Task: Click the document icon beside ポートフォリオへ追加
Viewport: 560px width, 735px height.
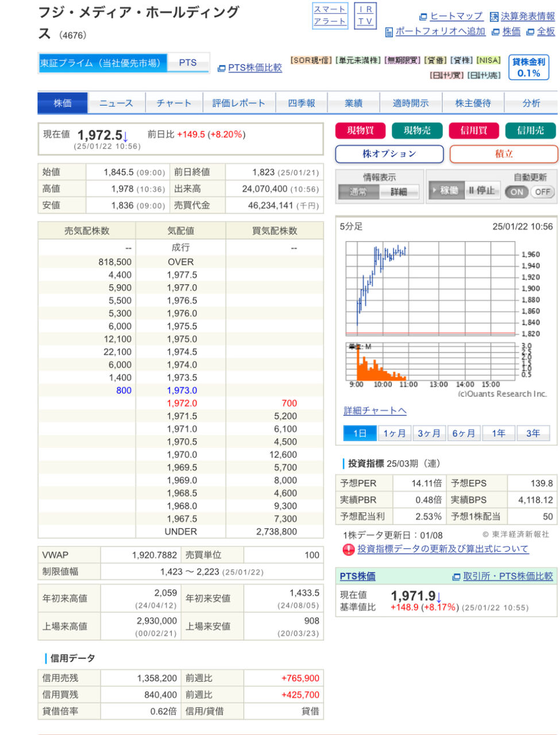Action: (389, 32)
